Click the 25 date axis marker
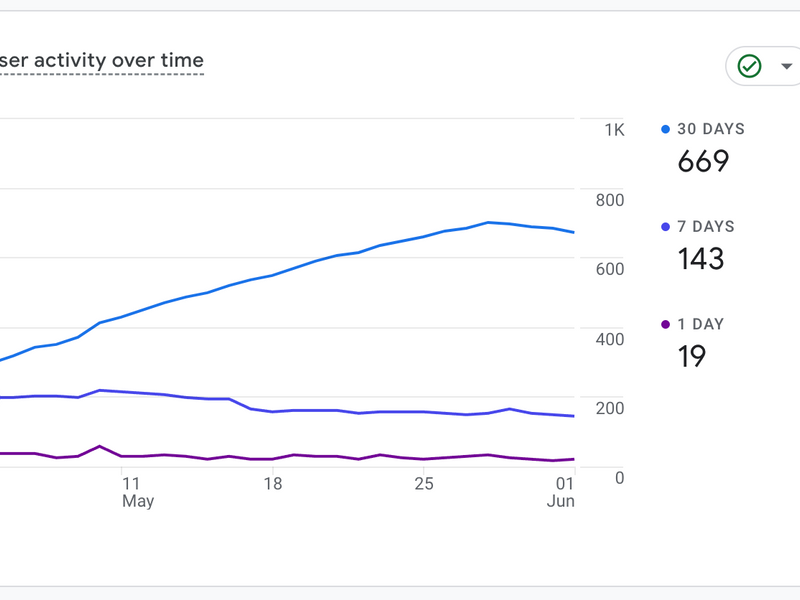Screen dimensions: 800x600 tap(423, 483)
